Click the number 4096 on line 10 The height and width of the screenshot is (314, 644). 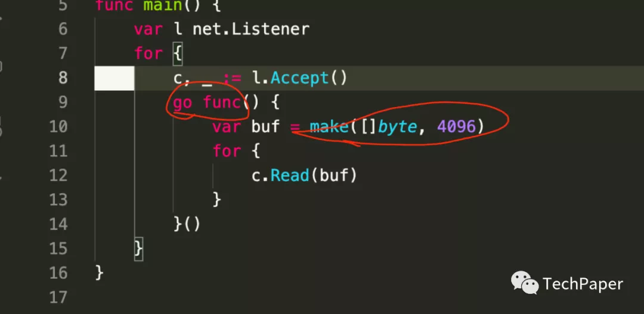point(456,127)
